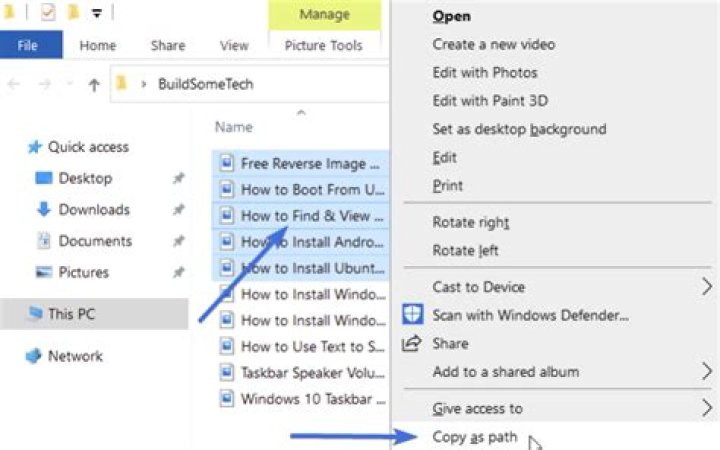Choose Create a new video
The width and height of the screenshot is (720, 450).
[494, 45]
